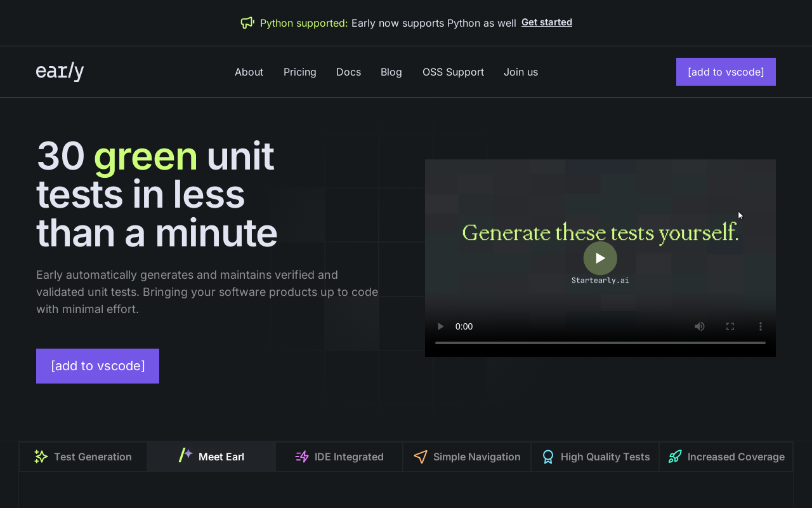Viewport: 812px width, 508px height.
Task: Click the IDE Integrated lightning icon
Action: (301, 456)
